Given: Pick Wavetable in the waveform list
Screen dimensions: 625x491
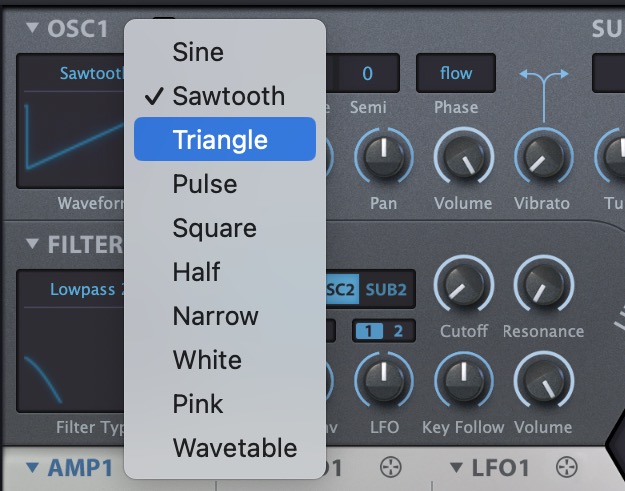Looking at the screenshot, I should 234,447.
